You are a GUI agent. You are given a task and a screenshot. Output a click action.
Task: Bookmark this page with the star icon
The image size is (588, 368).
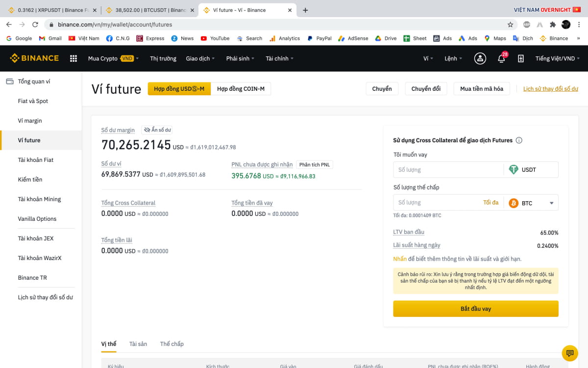(510, 25)
